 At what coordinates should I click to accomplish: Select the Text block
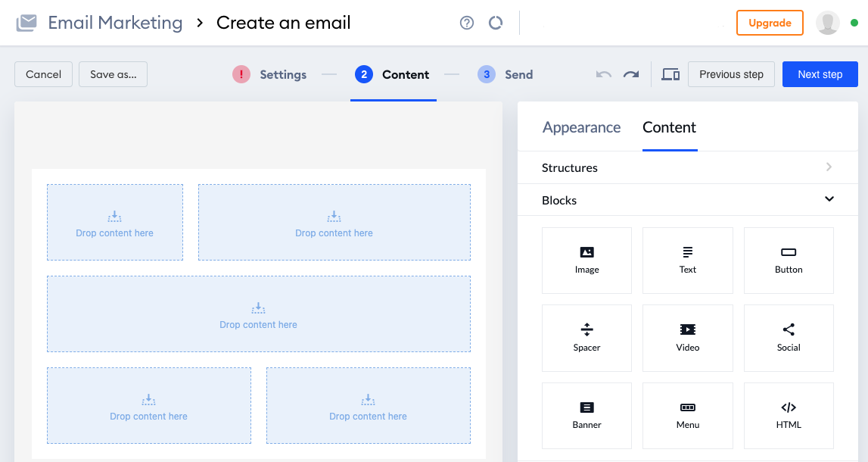pos(688,261)
